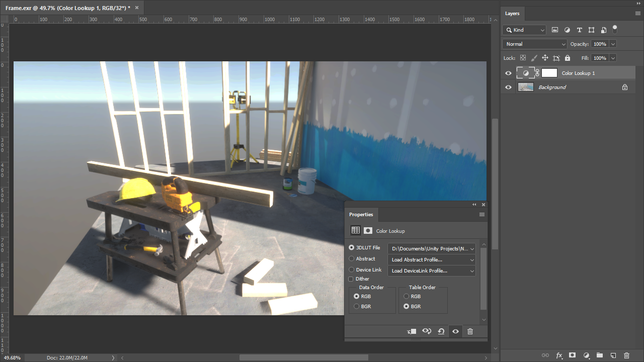Open the 3DLUT file dropdown
644x362 pixels.
[x=431, y=248]
